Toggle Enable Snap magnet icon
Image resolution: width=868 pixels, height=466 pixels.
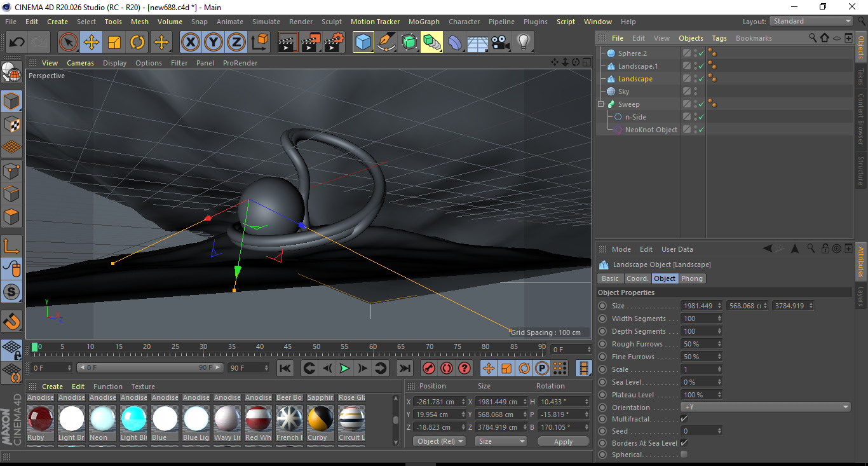point(11,322)
